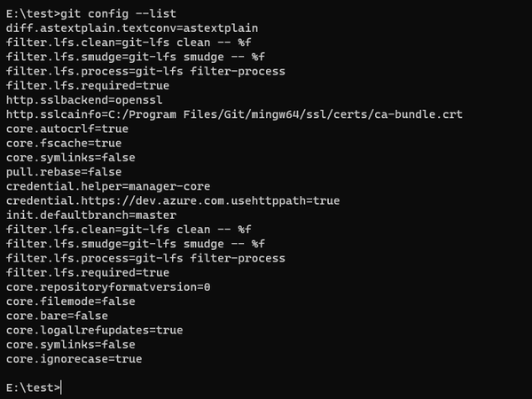Click the core.repositoryformatversion=0 line
Viewport: 532px width, 399px height.
(x=108, y=287)
